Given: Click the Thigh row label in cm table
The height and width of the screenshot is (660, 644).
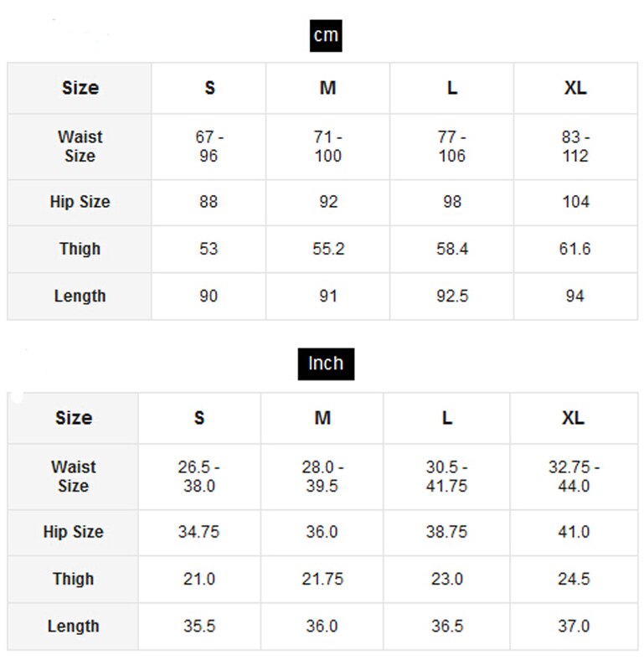Looking at the screenshot, I should click(x=80, y=249).
